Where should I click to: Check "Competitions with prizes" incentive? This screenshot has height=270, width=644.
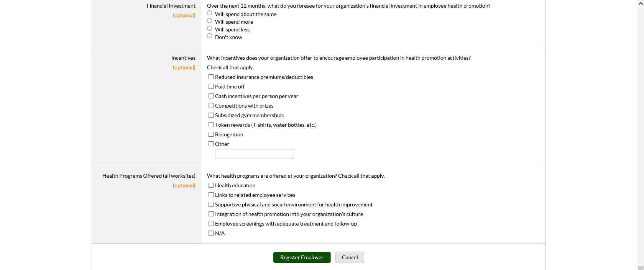click(211, 106)
